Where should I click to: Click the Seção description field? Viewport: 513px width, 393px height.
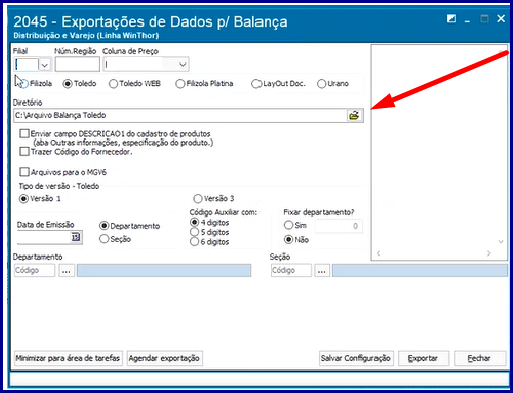click(420, 270)
